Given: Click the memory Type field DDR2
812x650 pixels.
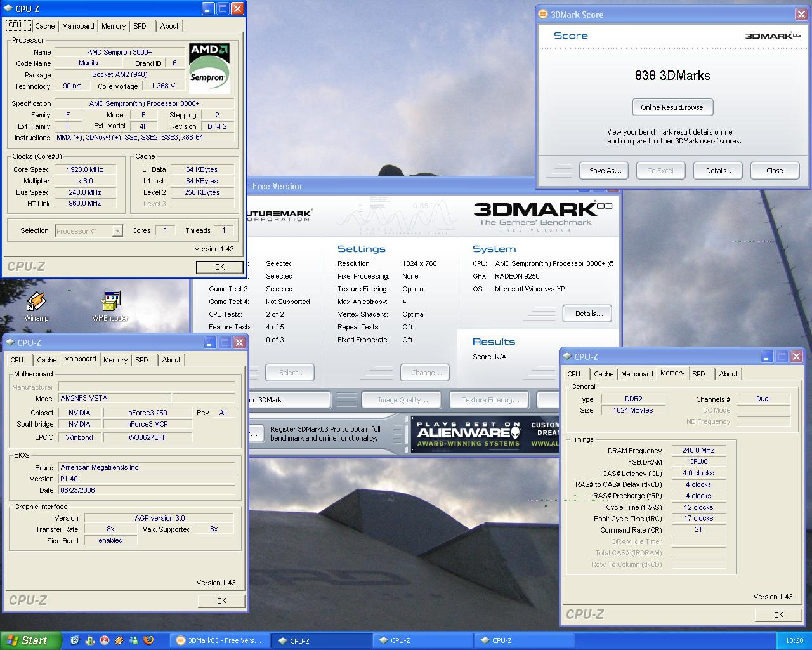Looking at the screenshot, I should pos(633,399).
